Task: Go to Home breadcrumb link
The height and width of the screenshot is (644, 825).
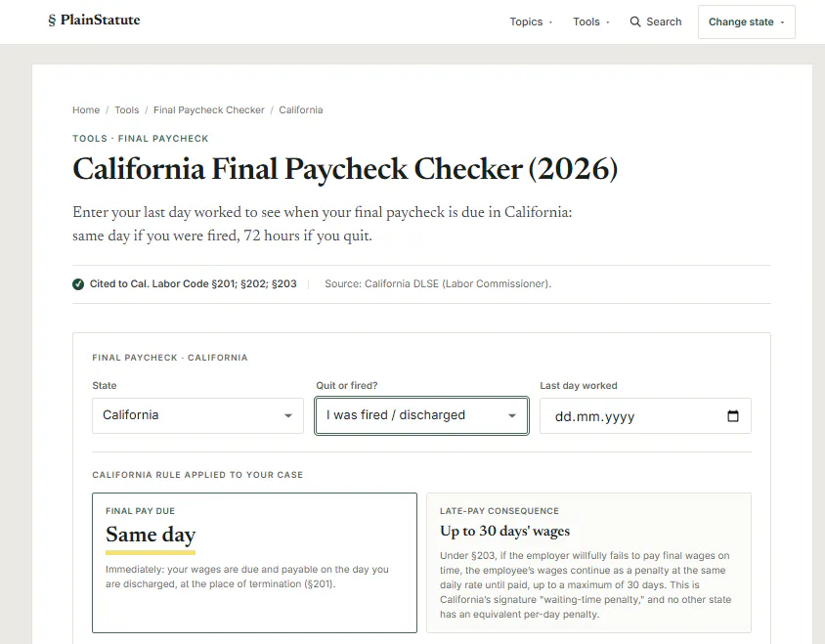Action: (86, 110)
